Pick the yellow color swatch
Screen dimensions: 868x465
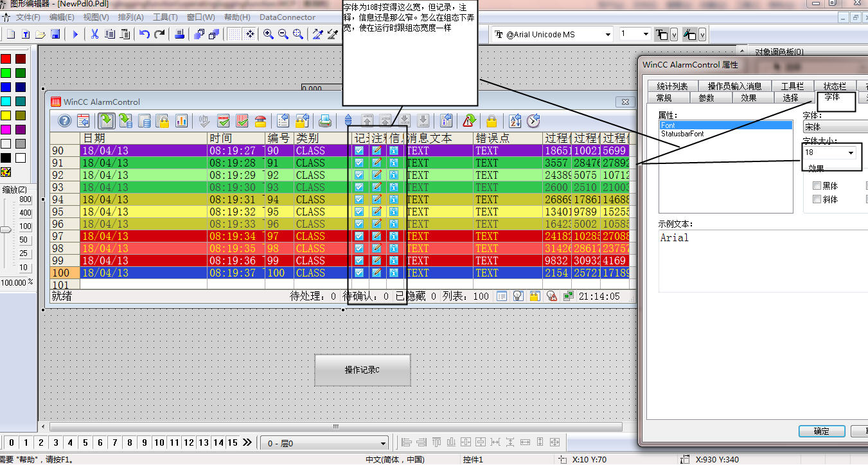(6, 115)
